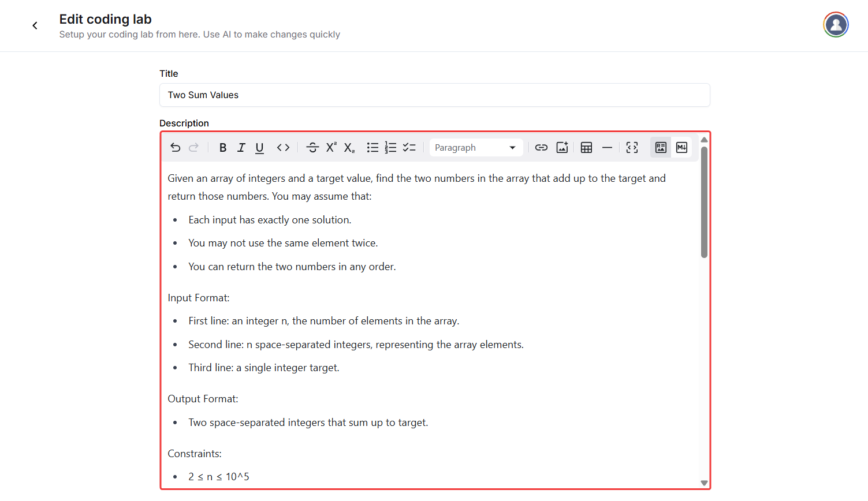
Task: Insert an image into description
Action: pyautogui.click(x=562, y=148)
